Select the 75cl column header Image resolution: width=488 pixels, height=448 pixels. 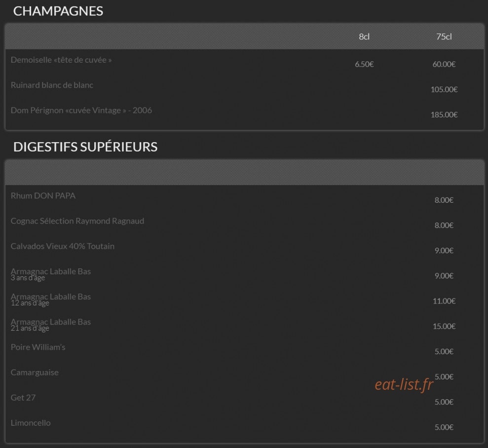[x=444, y=37]
